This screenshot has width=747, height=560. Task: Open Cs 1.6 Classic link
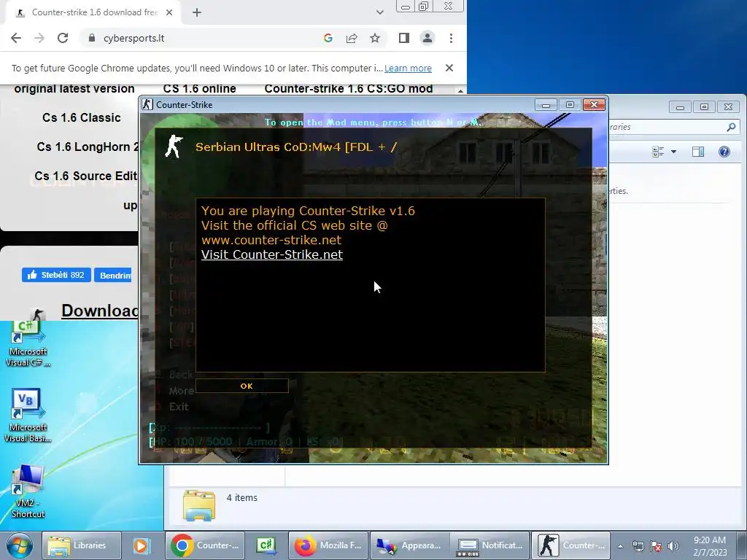click(82, 117)
